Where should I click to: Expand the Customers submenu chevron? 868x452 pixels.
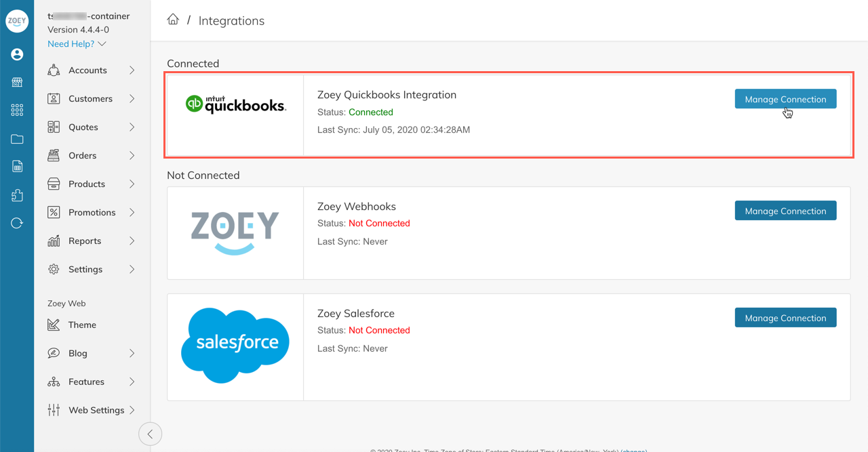132,98
